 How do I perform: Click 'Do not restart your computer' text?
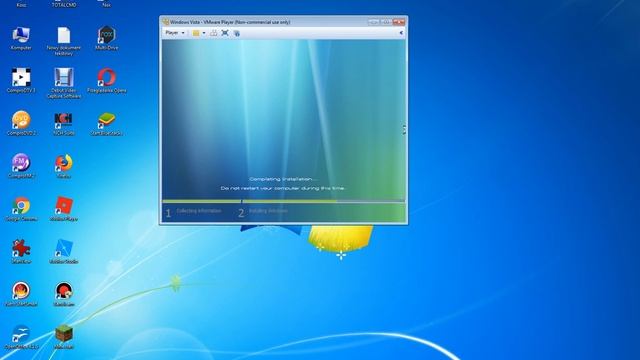(x=283, y=188)
